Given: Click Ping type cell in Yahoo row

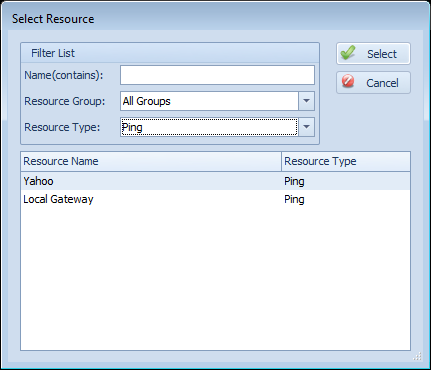Looking at the screenshot, I should (x=346, y=181).
